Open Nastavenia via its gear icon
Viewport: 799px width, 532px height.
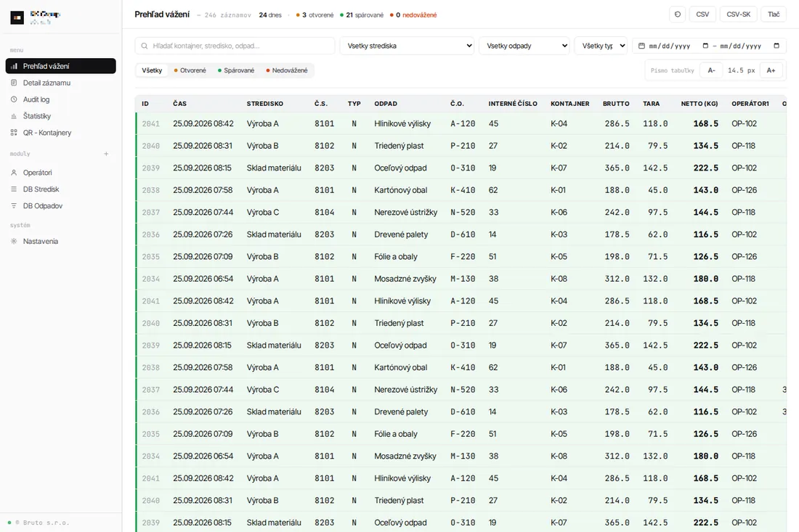[14, 241]
